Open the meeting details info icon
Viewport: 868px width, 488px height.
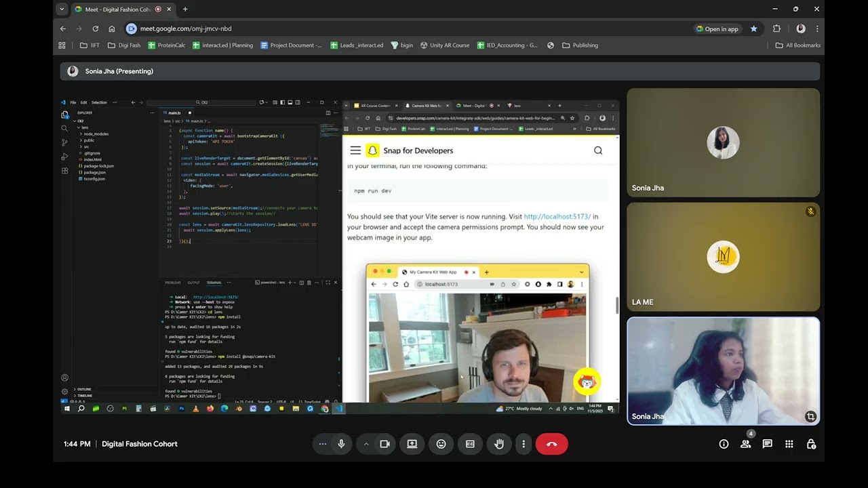point(724,444)
